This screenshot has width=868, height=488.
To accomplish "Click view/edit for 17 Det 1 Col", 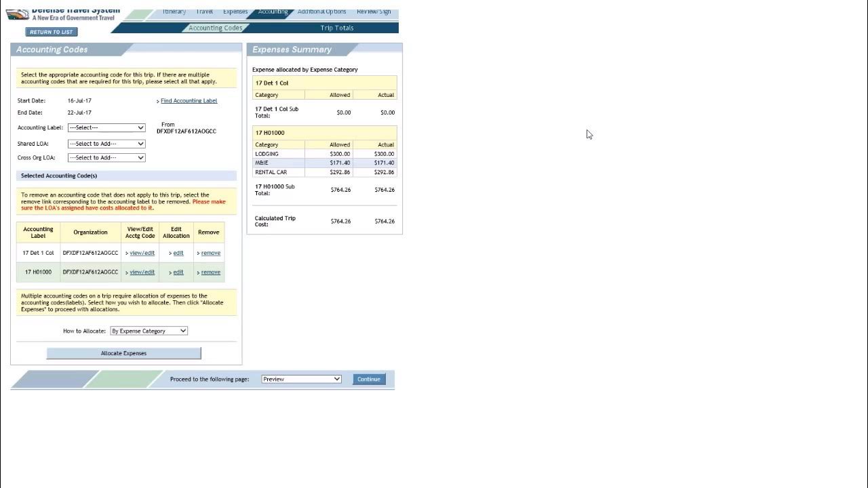I will click(142, 253).
